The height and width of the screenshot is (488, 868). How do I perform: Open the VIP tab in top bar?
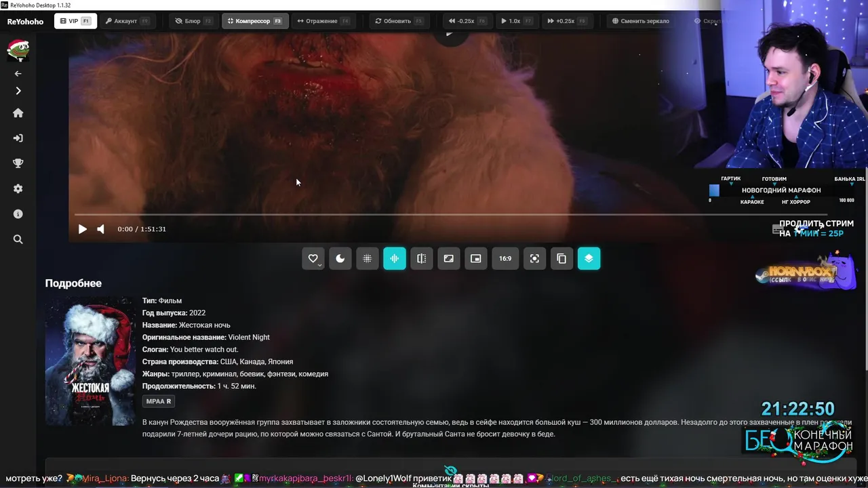tap(75, 21)
